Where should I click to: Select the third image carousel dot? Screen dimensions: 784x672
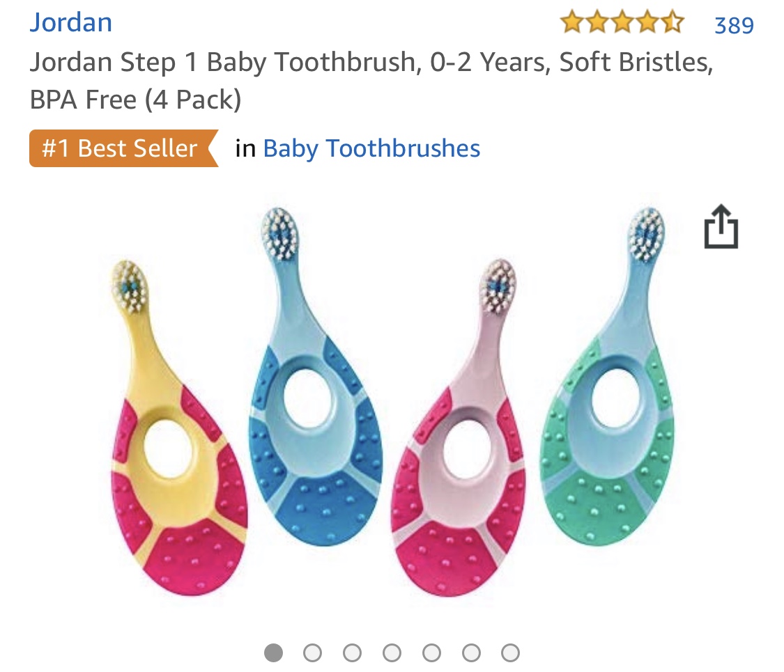(352, 653)
